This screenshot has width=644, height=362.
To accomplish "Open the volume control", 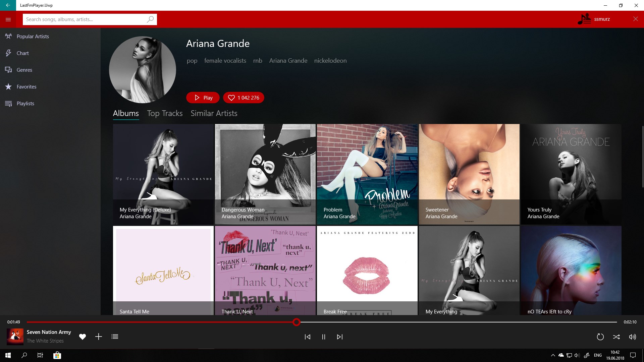I will (632, 337).
